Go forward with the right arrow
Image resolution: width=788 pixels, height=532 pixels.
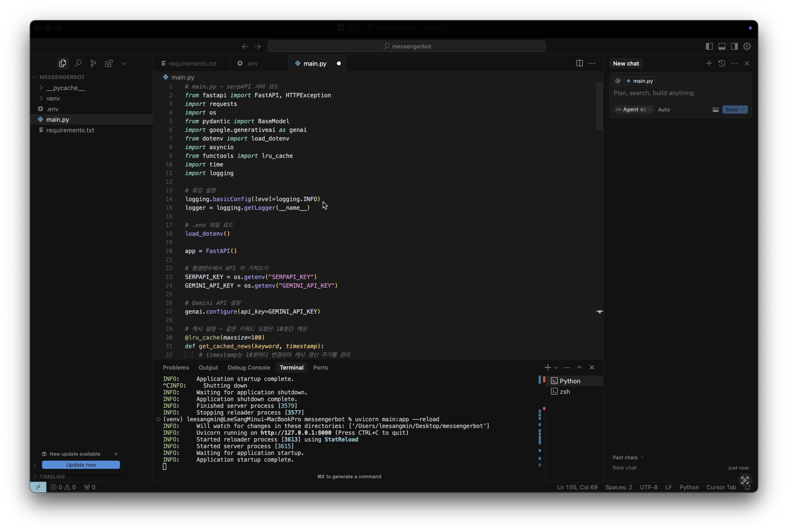(258, 47)
